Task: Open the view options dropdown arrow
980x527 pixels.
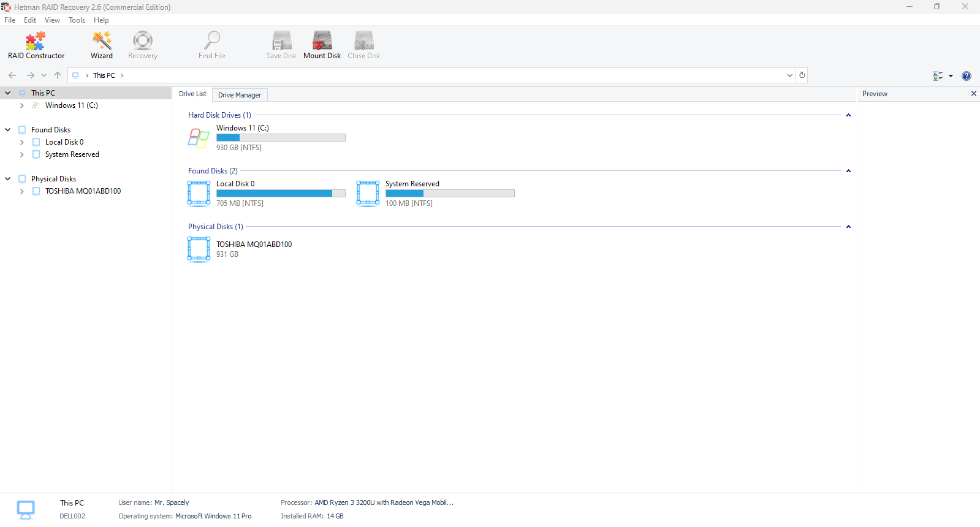Action: pyautogui.click(x=951, y=76)
